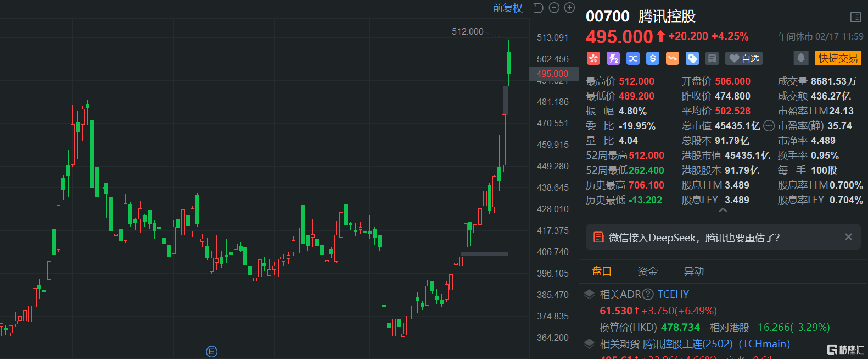
Task: Click the 历史最低 -13.202 value
Action: 645,200
